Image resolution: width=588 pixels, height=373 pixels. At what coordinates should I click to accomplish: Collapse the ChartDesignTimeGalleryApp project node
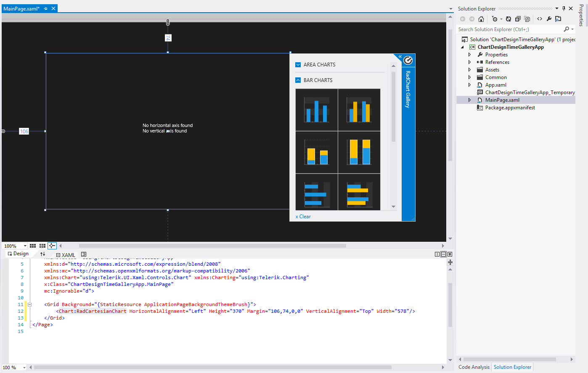point(463,47)
